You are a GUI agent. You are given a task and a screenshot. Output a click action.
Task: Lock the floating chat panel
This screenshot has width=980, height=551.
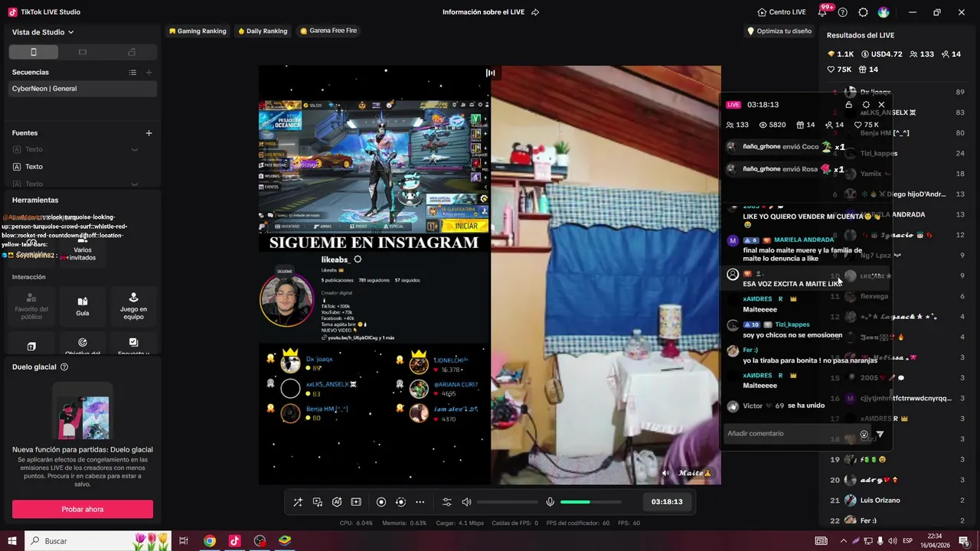pos(848,105)
